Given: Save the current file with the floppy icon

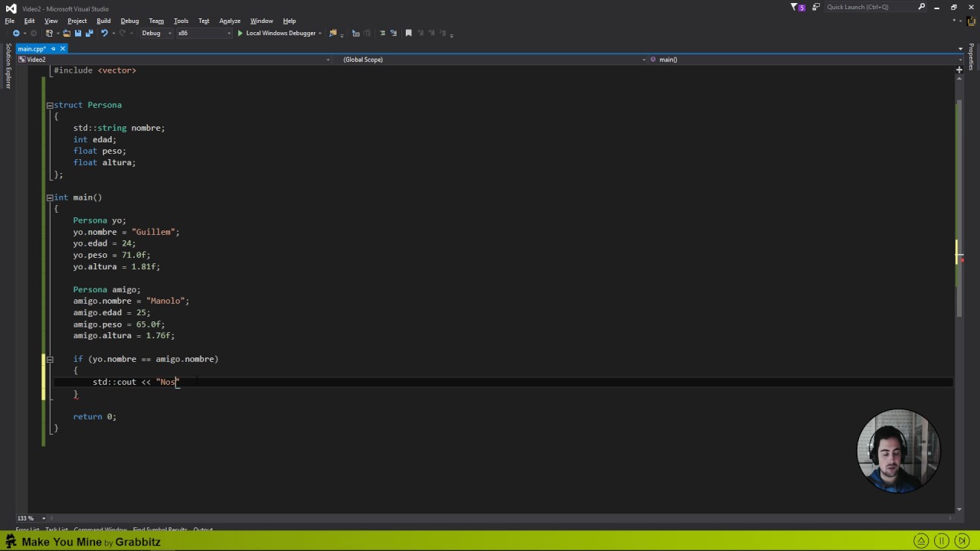Looking at the screenshot, I should pyautogui.click(x=77, y=33).
